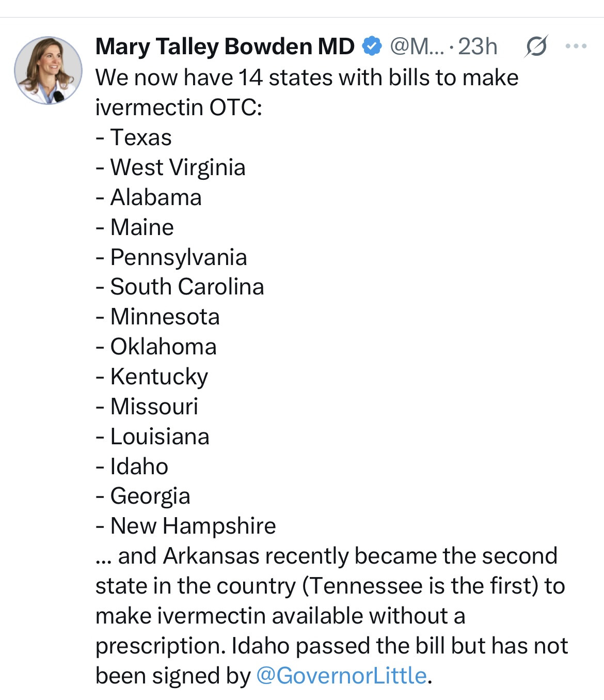The image size is (604, 700).
Task: Click the Missouri list entry
Action: [154, 407]
